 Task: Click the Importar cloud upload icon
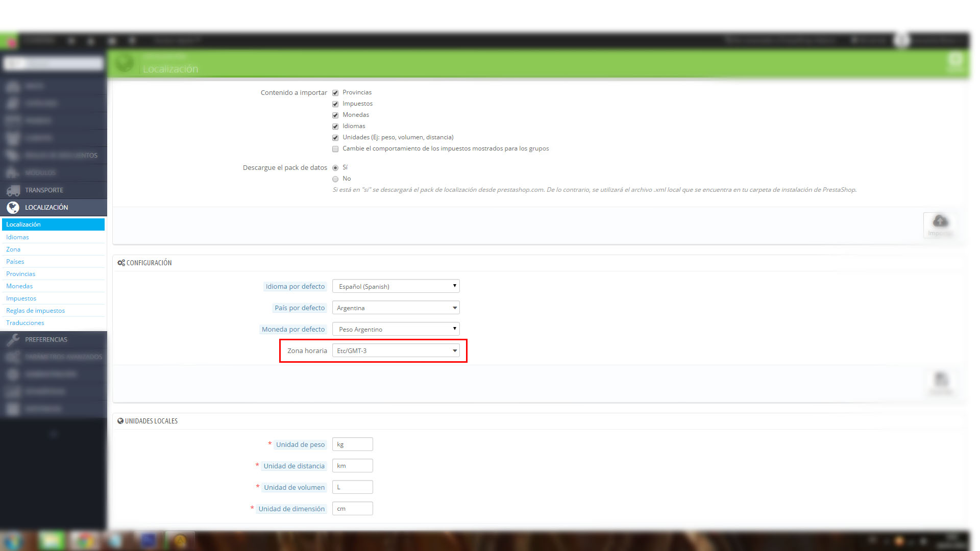[x=940, y=221]
